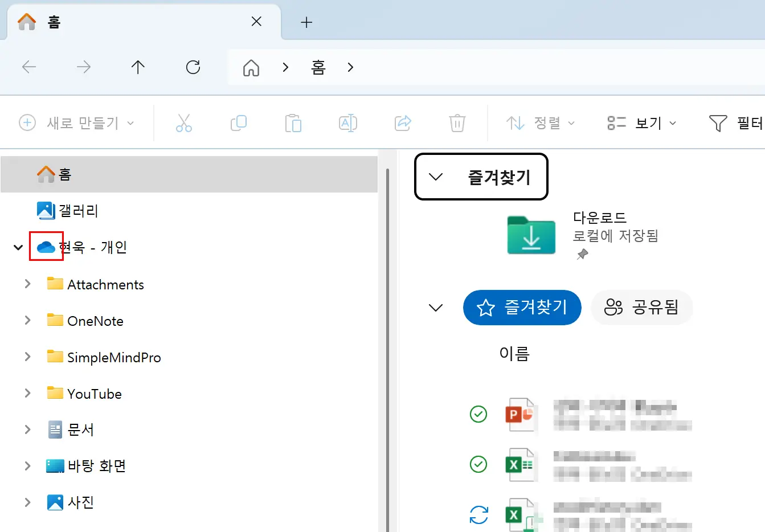Expand the SimpleMindPro folder

coord(27,357)
